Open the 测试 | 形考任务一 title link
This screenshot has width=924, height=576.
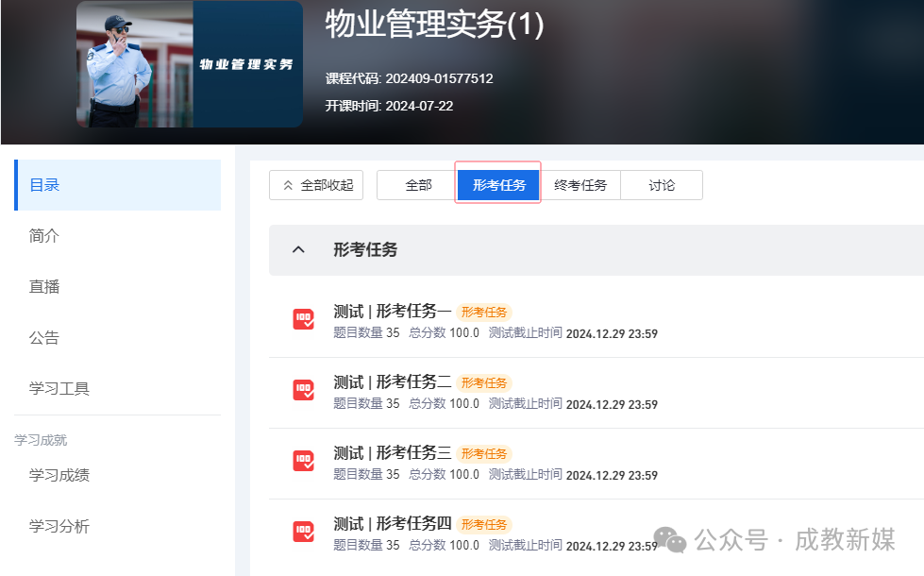pyautogui.click(x=392, y=312)
